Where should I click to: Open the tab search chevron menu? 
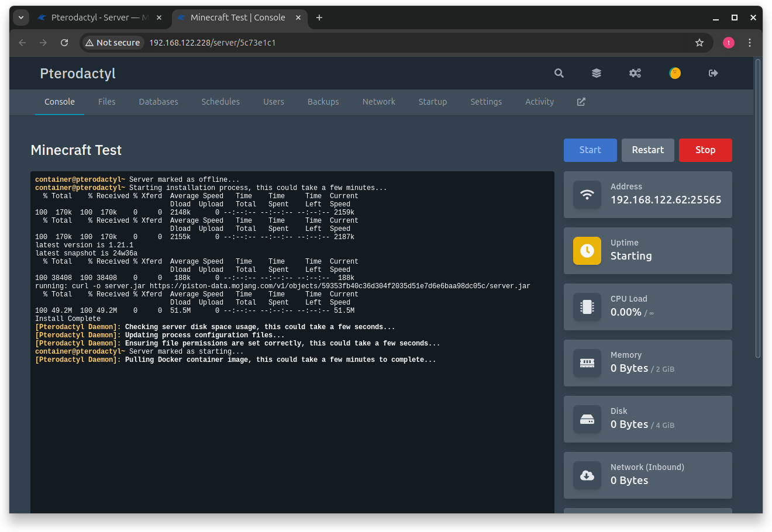(x=20, y=18)
